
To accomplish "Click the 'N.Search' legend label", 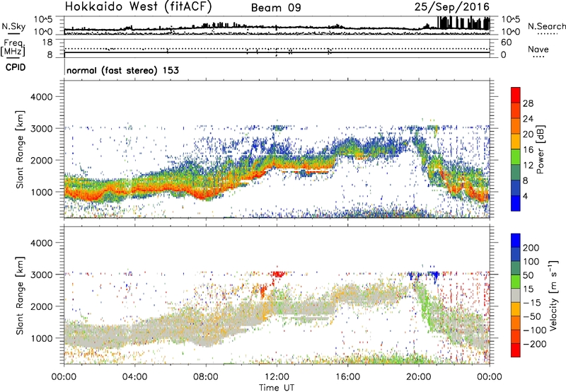I will pos(546,26).
